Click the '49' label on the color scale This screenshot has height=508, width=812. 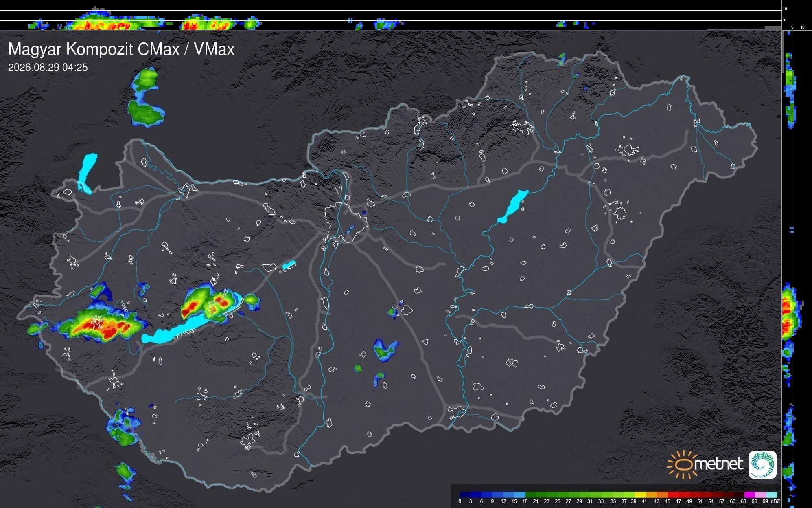click(689, 501)
